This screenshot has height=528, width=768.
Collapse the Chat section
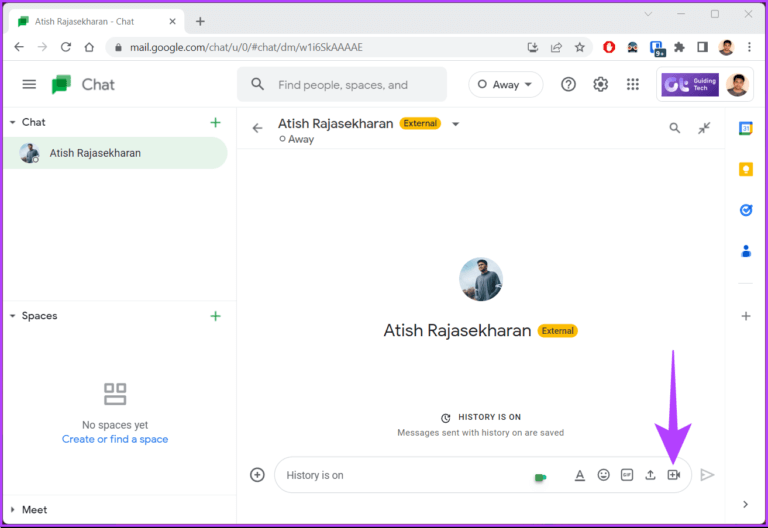(x=13, y=122)
